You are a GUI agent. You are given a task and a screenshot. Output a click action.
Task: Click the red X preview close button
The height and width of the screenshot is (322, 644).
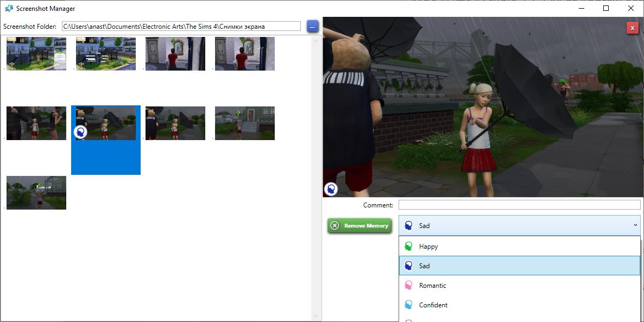[632, 28]
